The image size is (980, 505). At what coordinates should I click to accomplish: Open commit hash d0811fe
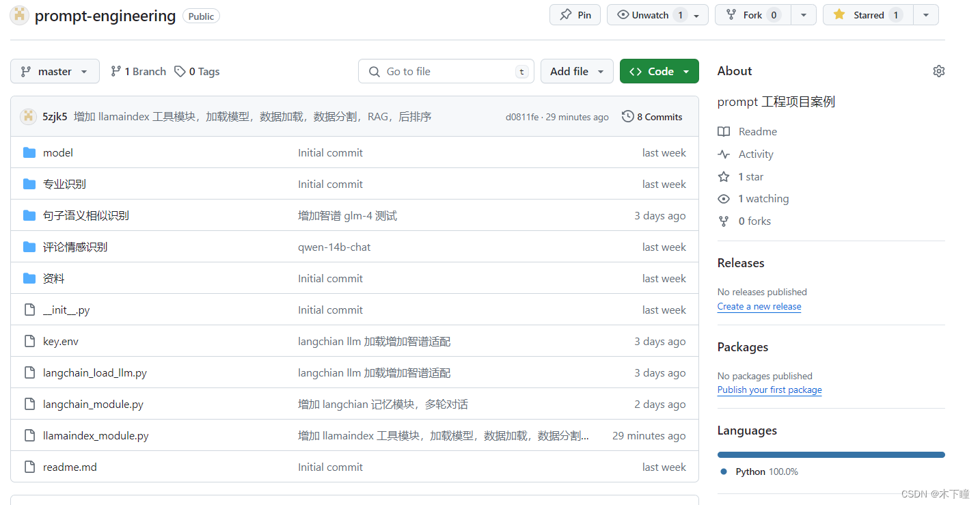point(522,117)
